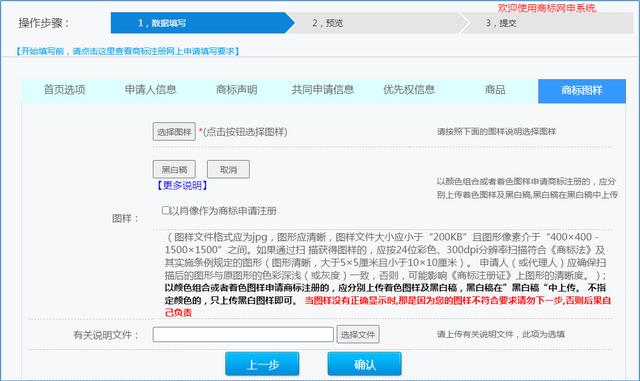The height and width of the screenshot is (381, 640).
Task: Open the 商品 tab
Action: click(495, 90)
